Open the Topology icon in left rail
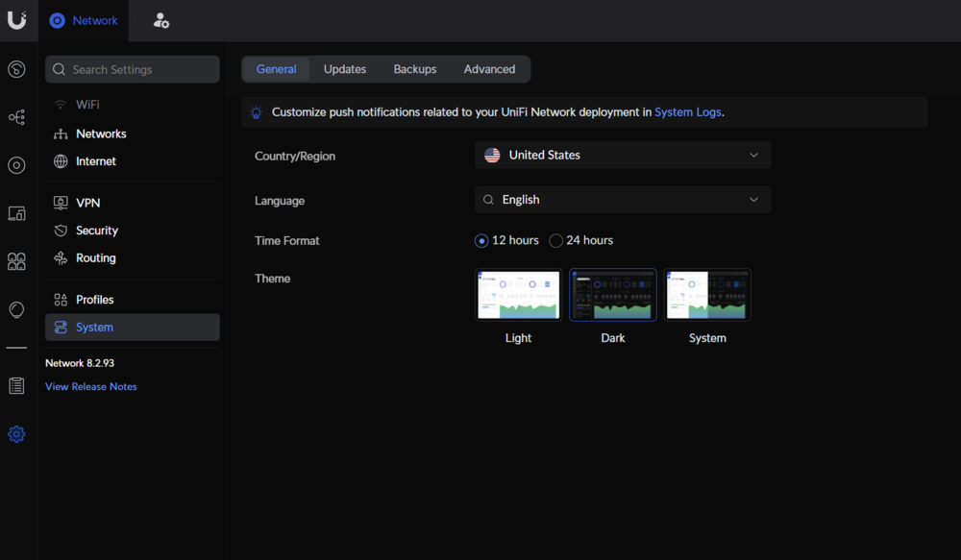This screenshot has height=560, width=961. click(16, 117)
